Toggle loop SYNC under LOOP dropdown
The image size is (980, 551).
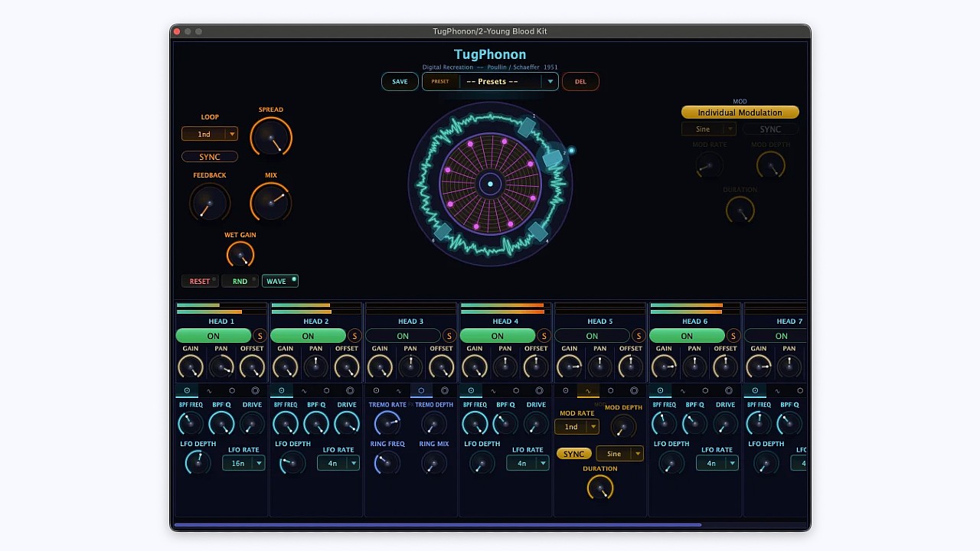pos(210,157)
